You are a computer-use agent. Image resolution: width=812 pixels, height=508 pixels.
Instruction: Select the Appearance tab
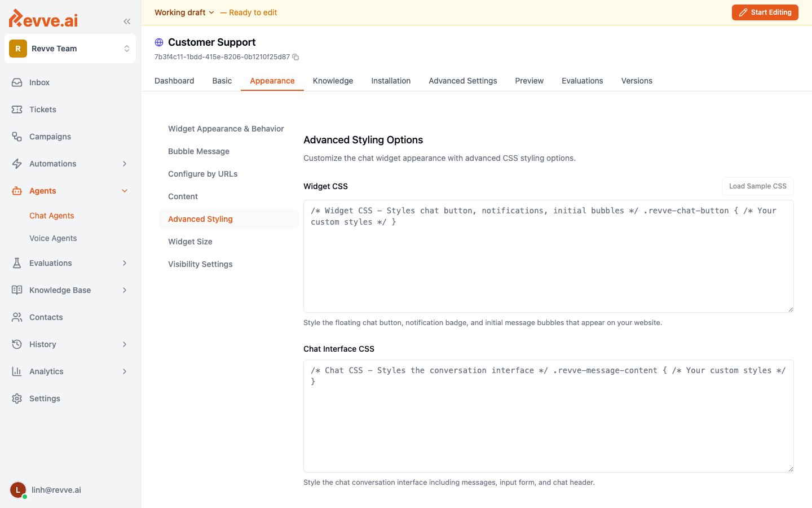[272, 81]
